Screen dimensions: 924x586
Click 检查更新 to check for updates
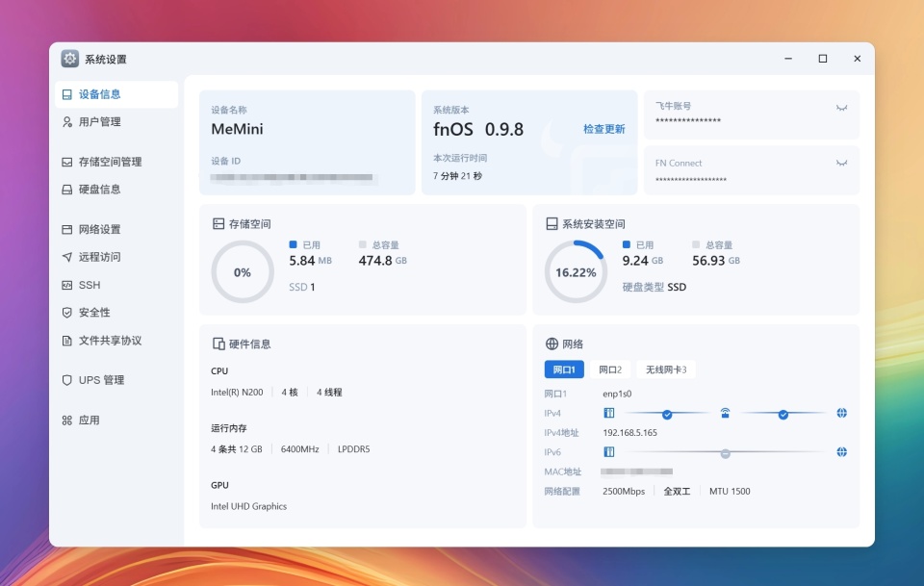(604, 129)
